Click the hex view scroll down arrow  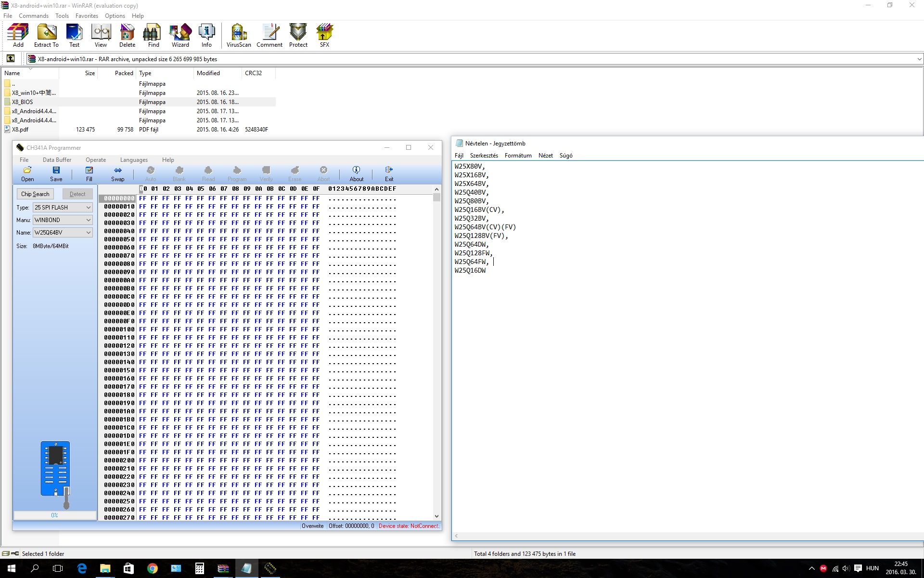436,516
